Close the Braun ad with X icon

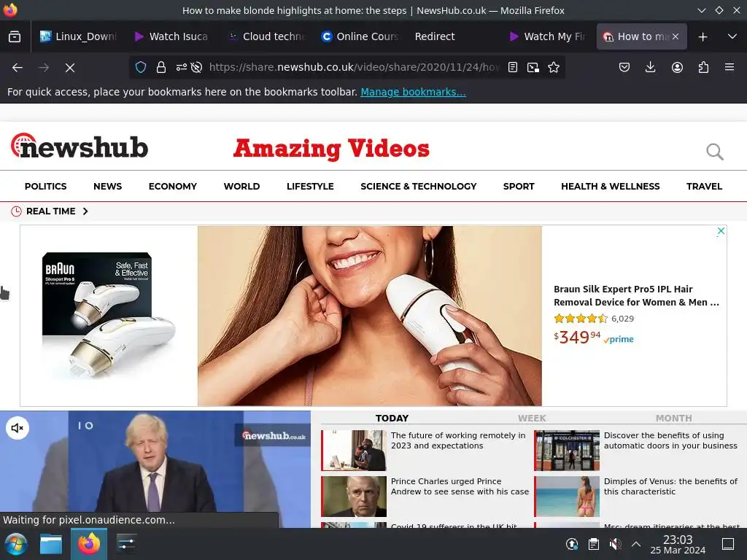(721, 231)
